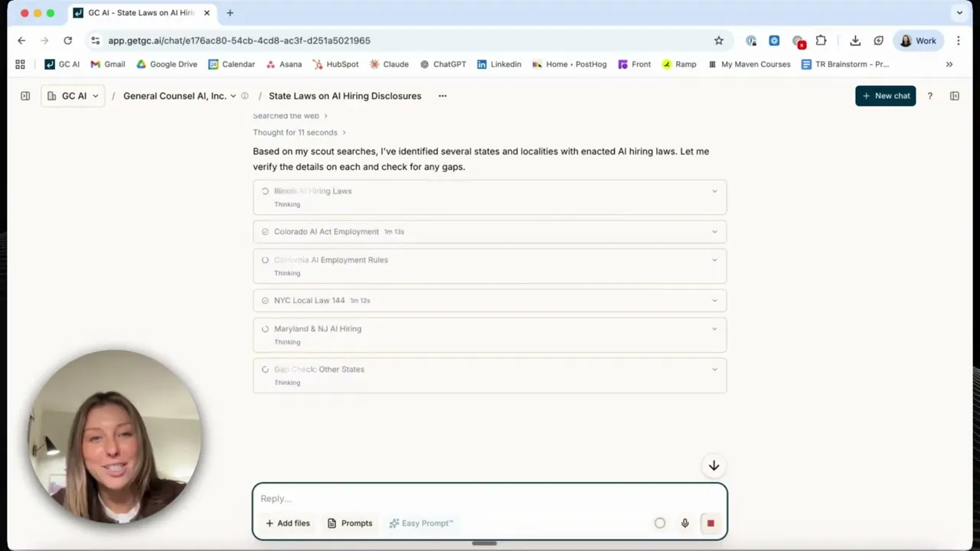The width and height of the screenshot is (980, 551).
Task: Click the Reply input field
Action: [490, 498]
